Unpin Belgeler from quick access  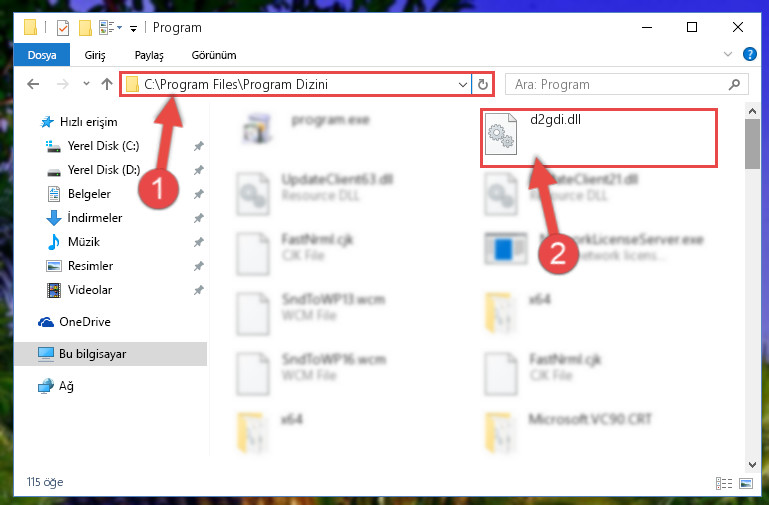tap(199, 194)
